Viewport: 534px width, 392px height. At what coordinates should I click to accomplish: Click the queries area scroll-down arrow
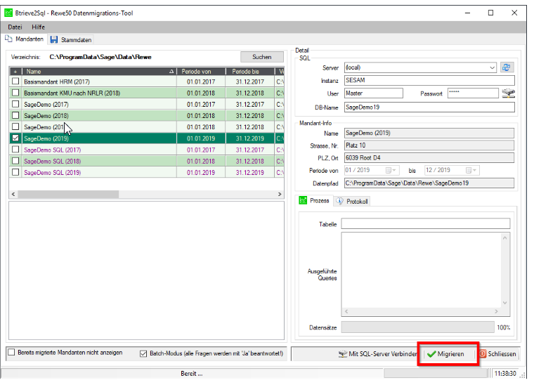coord(505,303)
